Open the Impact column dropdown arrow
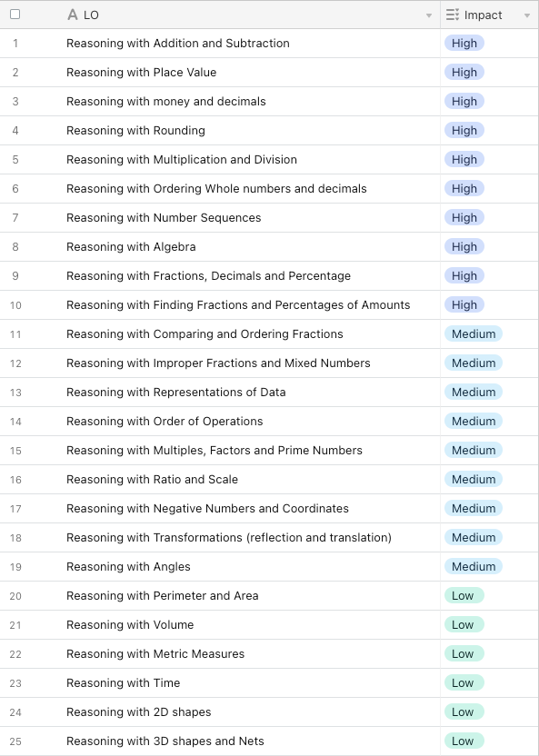This screenshot has width=539, height=756. click(526, 15)
